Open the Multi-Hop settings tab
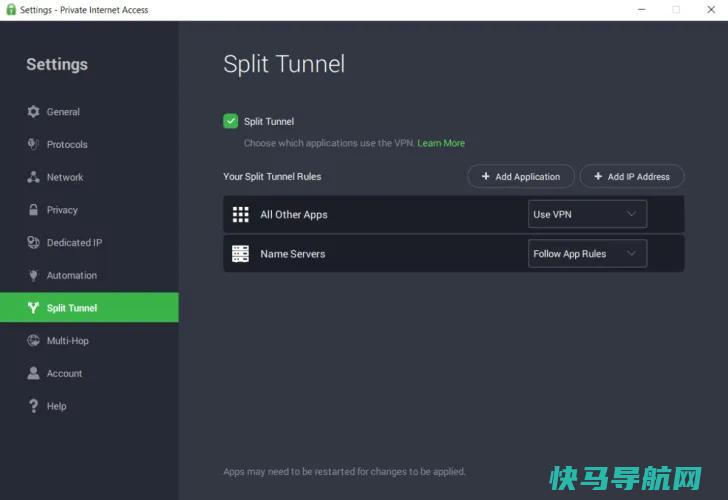The image size is (728, 500). click(89, 340)
